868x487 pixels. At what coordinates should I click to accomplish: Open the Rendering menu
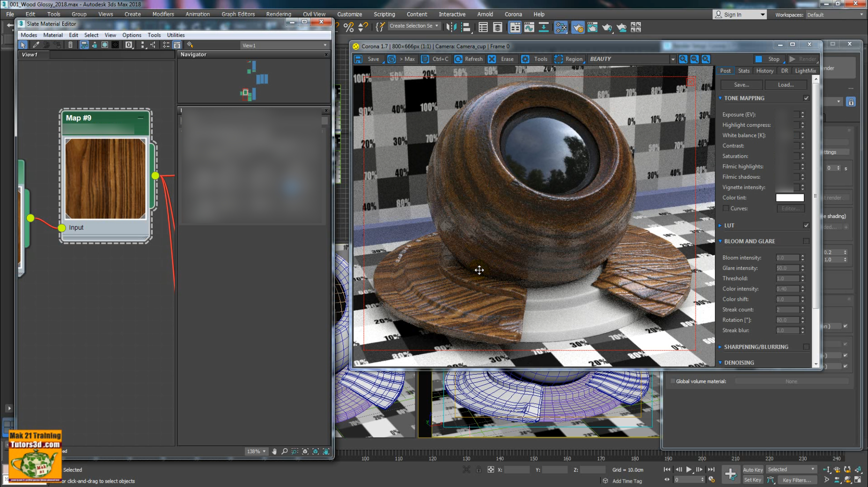click(278, 14)
